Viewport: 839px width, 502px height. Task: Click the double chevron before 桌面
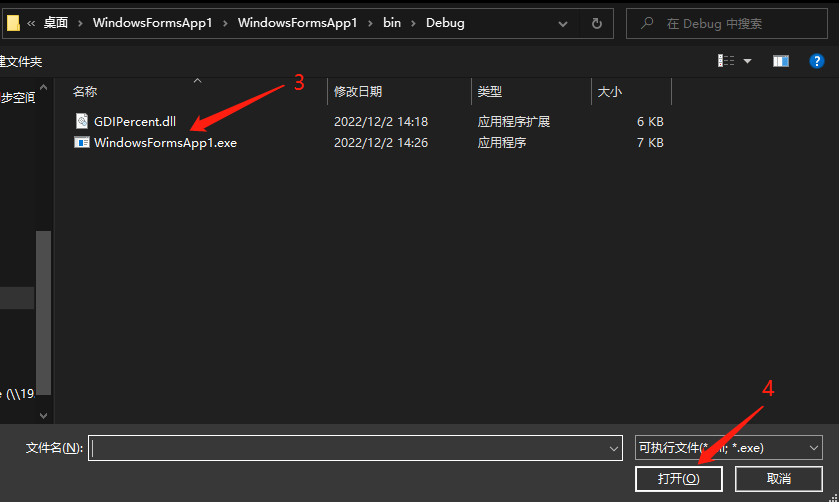[x=31, y=23]
